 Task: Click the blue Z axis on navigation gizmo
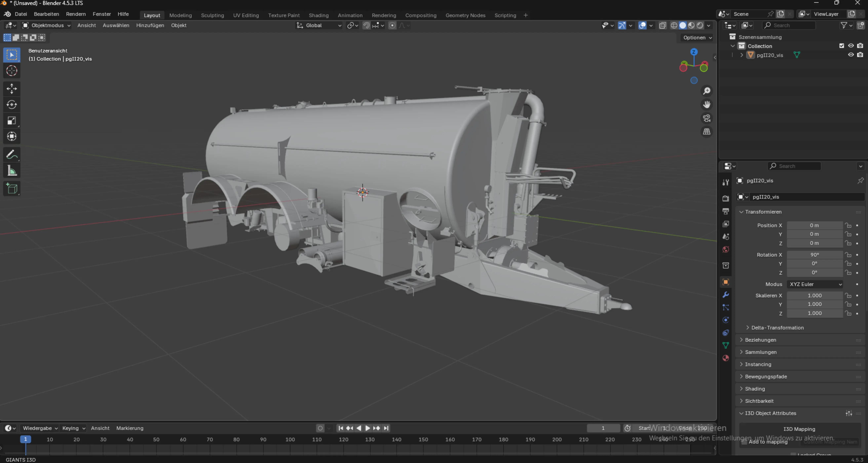693,52
